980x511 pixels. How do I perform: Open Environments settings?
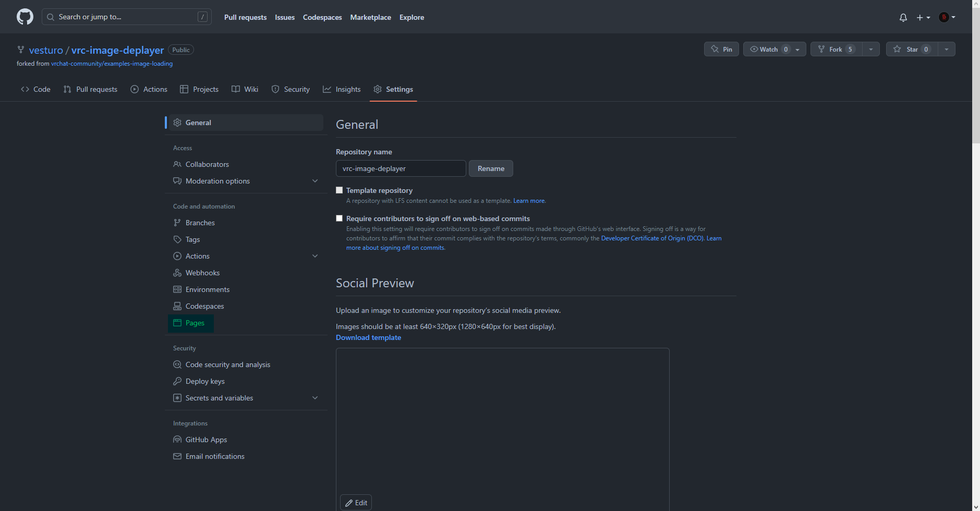pyautogui.click(x=246, y=289)
